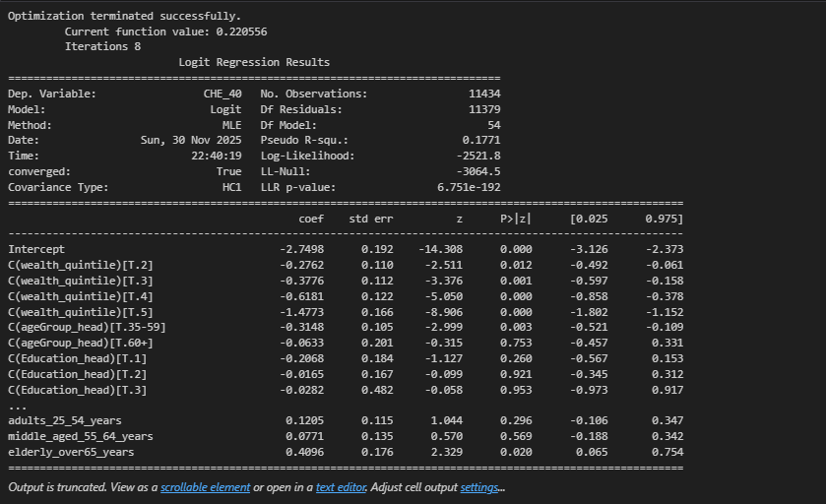This screenshot has height=504, width=826.
Task: Click the ellipsis truncation marker line
Action: coord(18,406)
